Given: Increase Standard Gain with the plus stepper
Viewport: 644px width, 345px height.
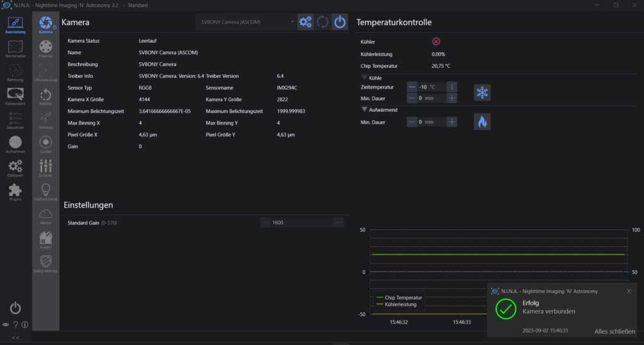Looking at the screenshot, I should (x=339, y=222).
